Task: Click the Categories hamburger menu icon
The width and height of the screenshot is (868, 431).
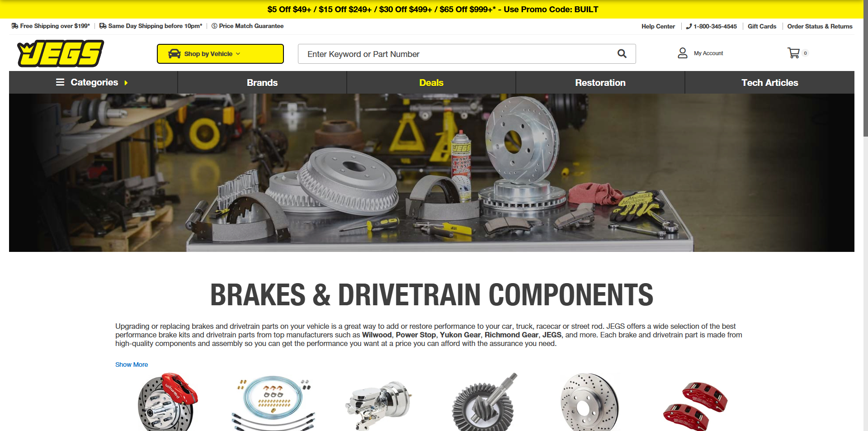Action: 60,82
